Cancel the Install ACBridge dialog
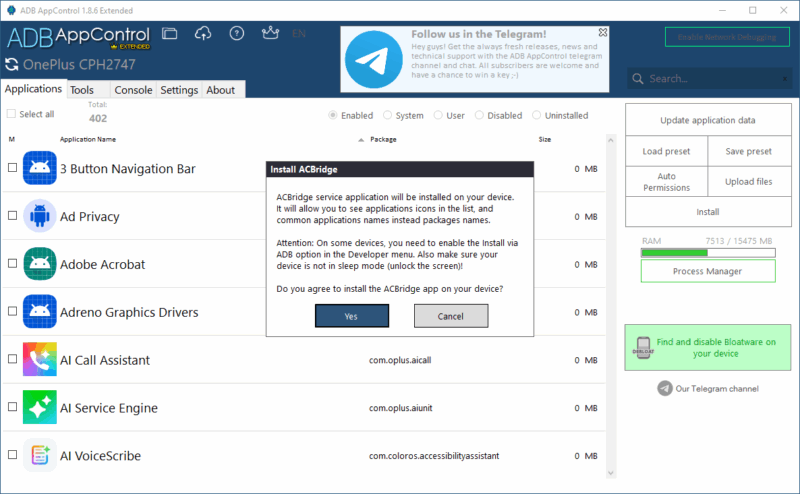This screenshot has width=800, height=494. 451,316
